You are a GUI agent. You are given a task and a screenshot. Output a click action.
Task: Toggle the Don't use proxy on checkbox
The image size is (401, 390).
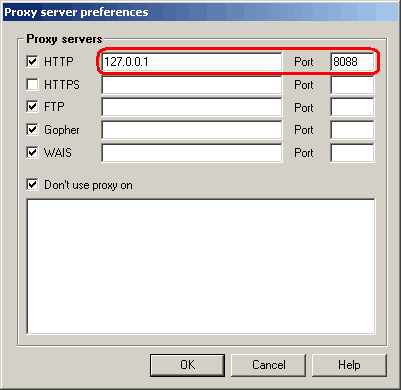point(32,185)
